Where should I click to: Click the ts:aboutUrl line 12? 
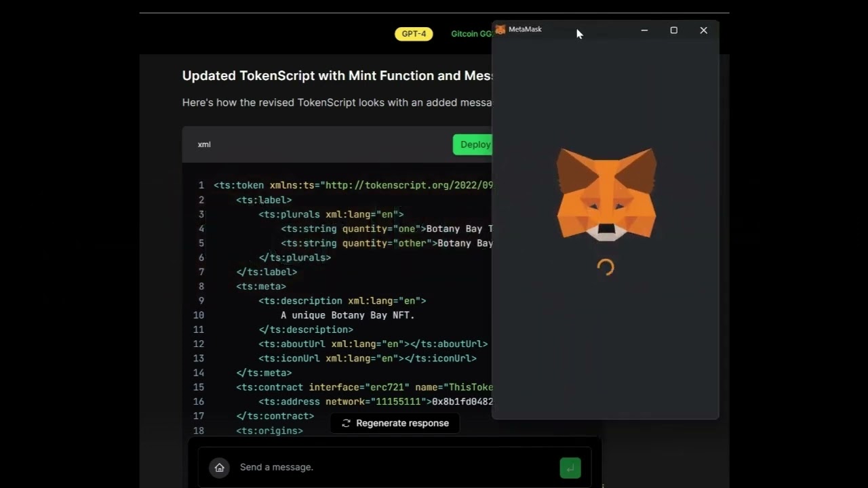(x=373, y=344)
